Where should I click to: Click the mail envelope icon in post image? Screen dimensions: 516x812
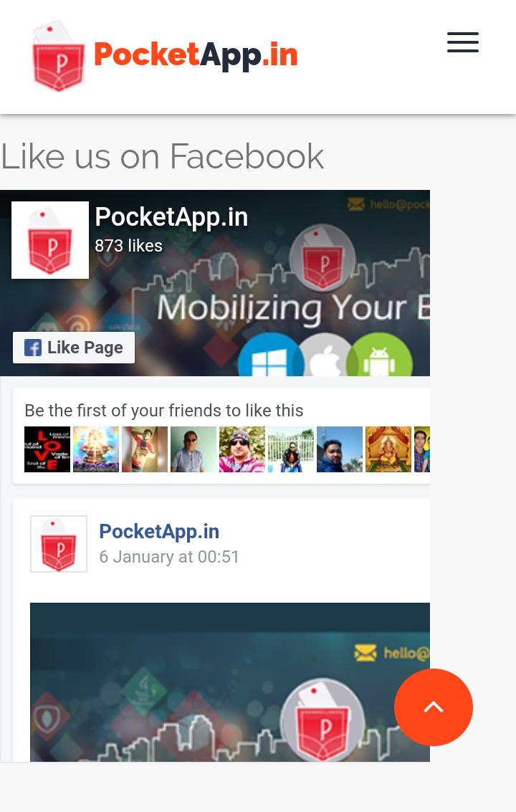click(x=365, y=653)
